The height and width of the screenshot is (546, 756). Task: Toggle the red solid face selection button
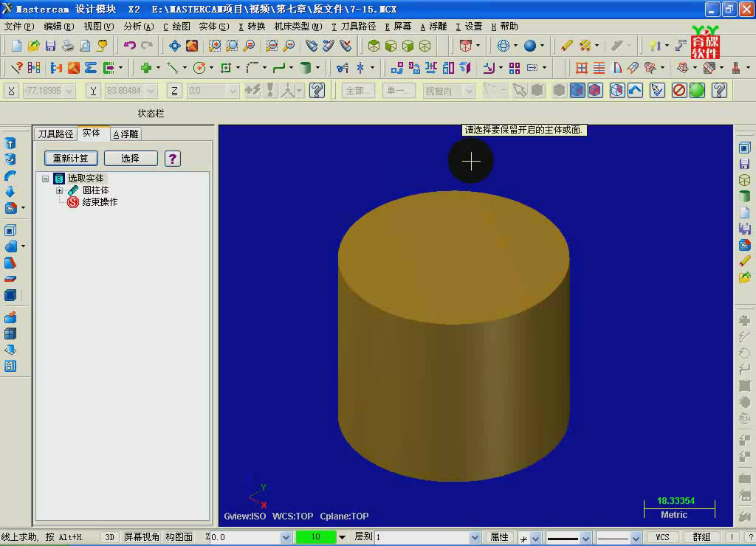pos(596,91)
